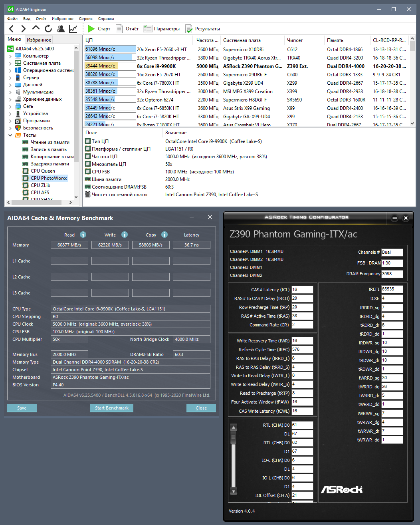This screenshot has width=420, height=525.
Task: Click the Refresh Cycle Time (tRFC) field
Action: pos(302,350)
